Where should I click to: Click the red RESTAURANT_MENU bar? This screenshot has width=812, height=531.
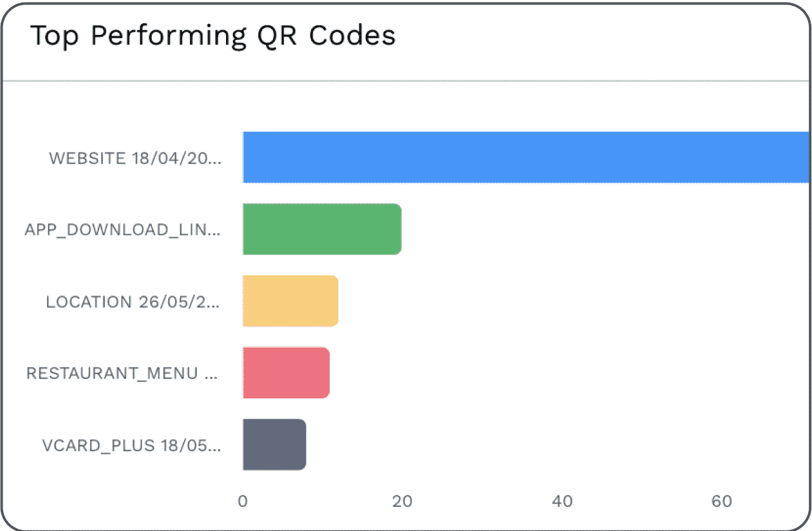click(x=286, y=372)
